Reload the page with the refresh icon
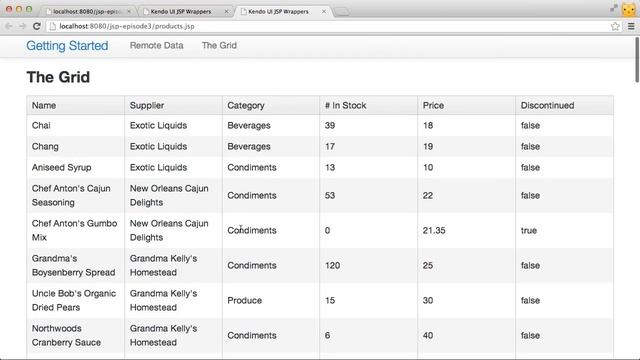 [37, 26]
